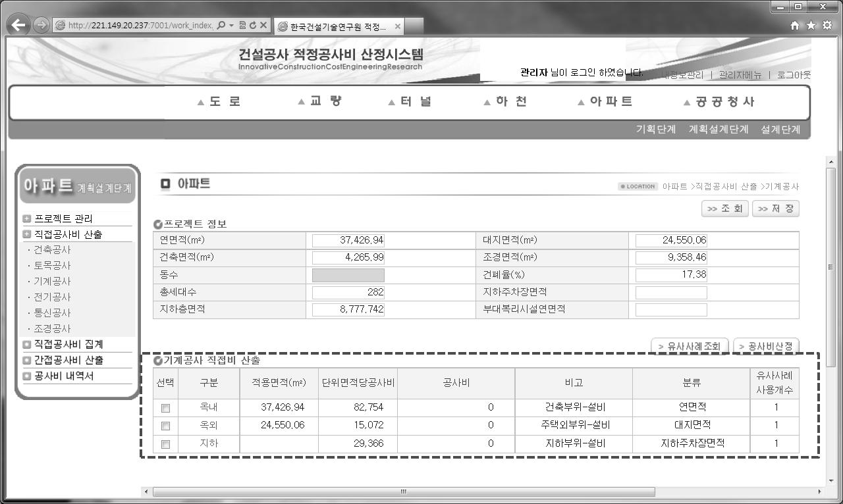The image size is (843, 504).
Task: Open the 하천 top menu
Action: 505,101
